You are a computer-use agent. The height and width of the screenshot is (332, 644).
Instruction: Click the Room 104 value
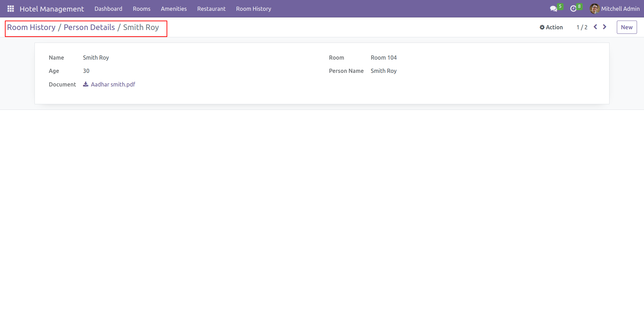pos(384,58)
